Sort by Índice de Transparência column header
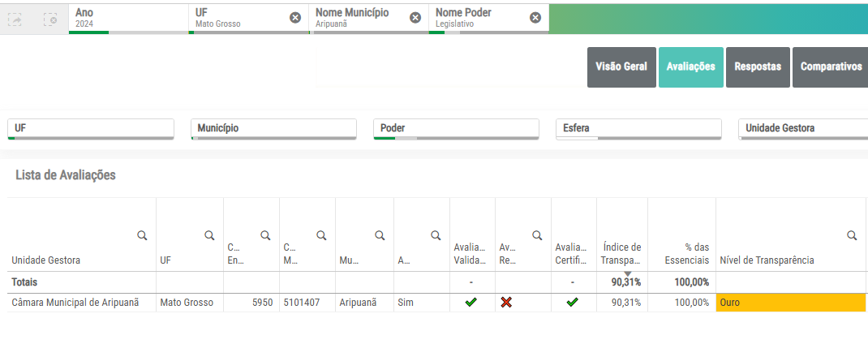Screen dimensions: 868x344 [622, 253]
